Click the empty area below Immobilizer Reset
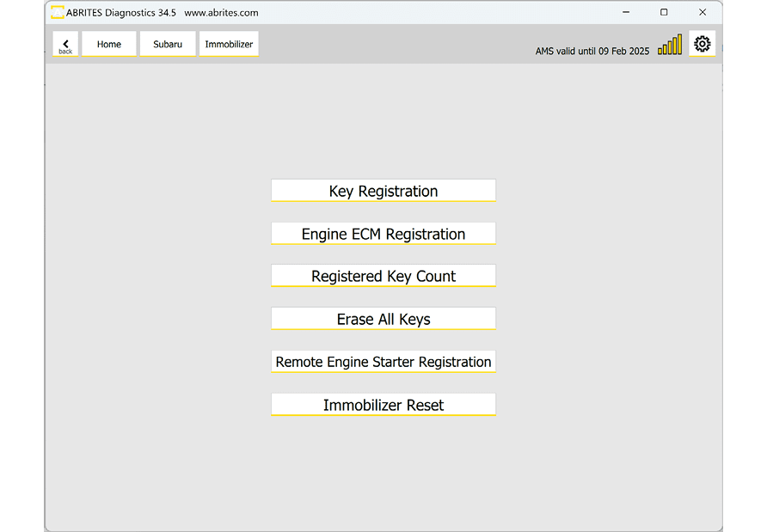767x532 pixels. pos(383,473)
